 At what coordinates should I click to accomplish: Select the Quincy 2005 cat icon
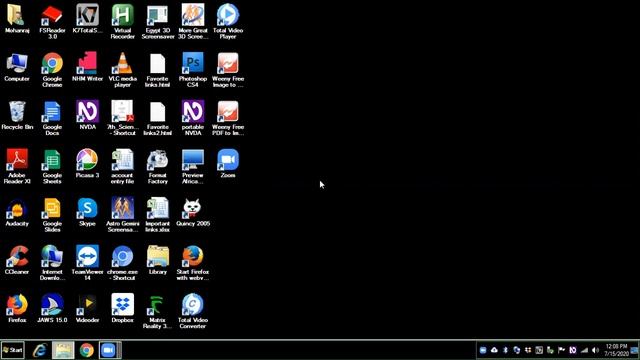click(193, 212)
